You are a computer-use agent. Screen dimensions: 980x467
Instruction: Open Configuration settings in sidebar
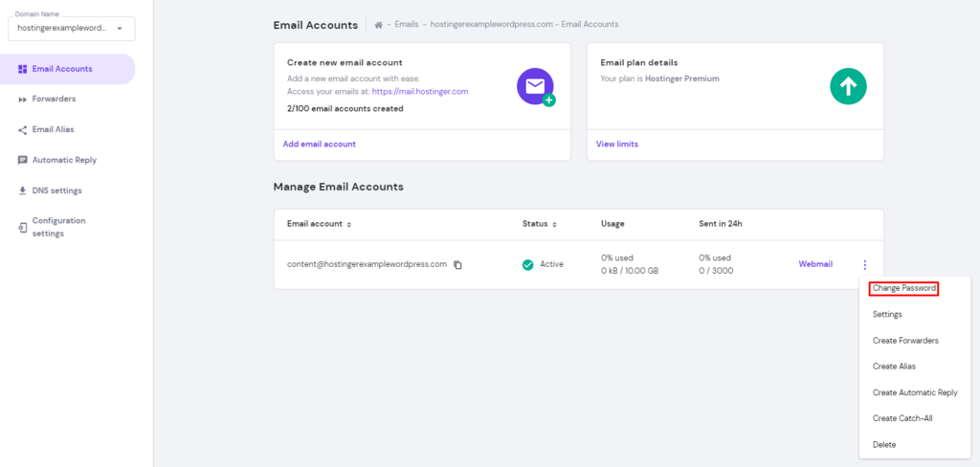(x=58, y=227)
